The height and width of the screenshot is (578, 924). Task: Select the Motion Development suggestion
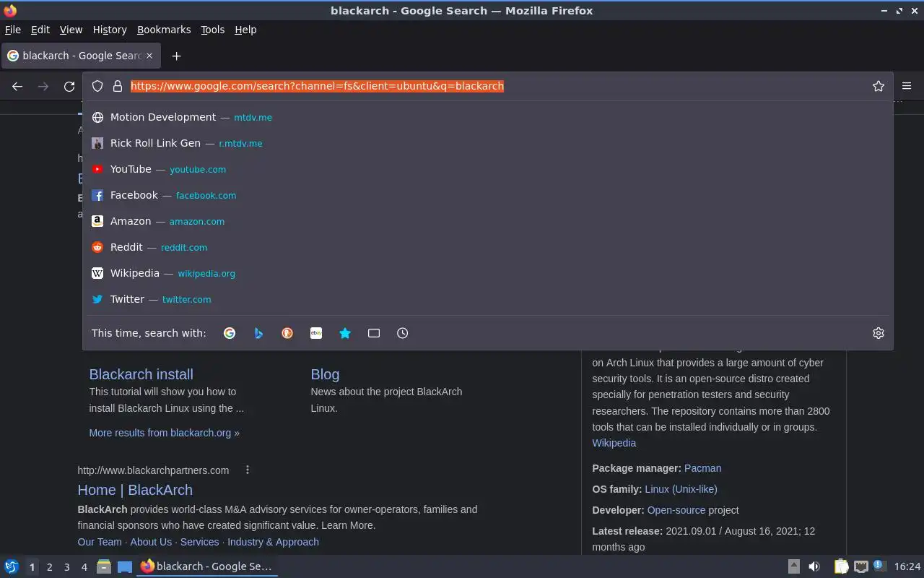pos(487,117)
